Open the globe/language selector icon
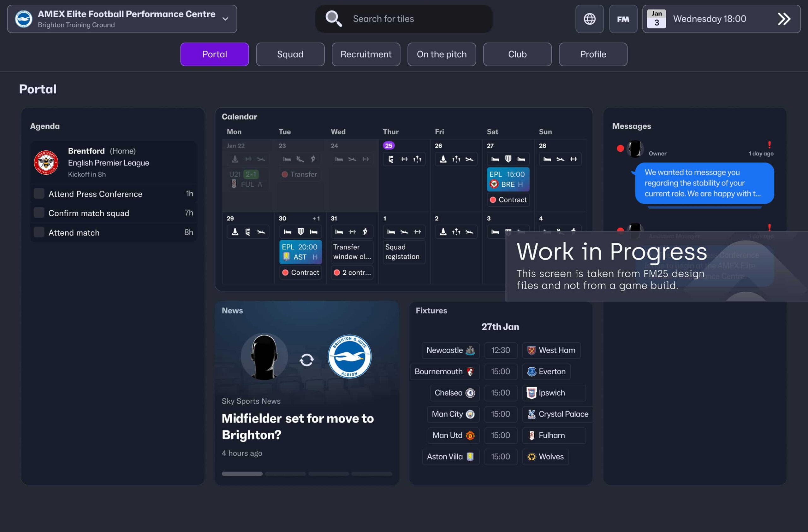 [x=589, y=18]
